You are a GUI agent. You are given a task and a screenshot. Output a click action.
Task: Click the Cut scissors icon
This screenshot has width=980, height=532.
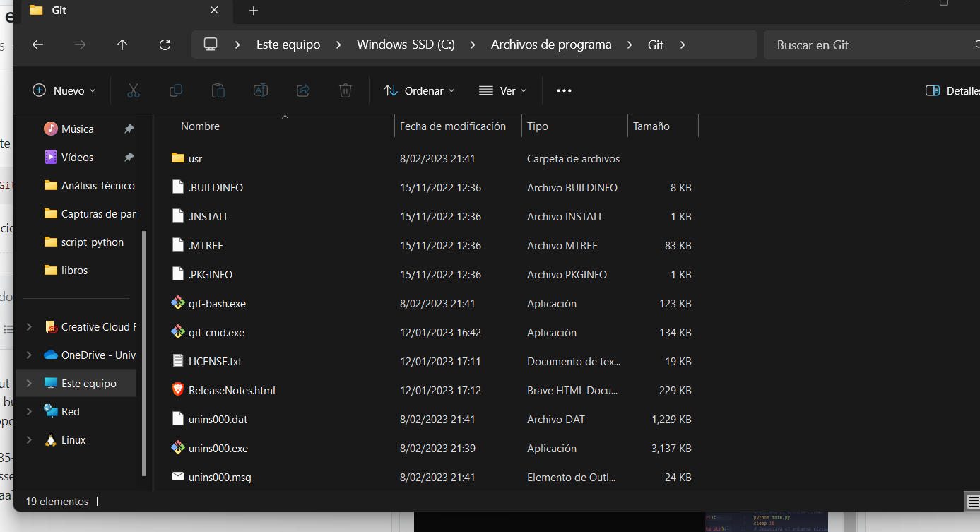[x=133, y=90]
